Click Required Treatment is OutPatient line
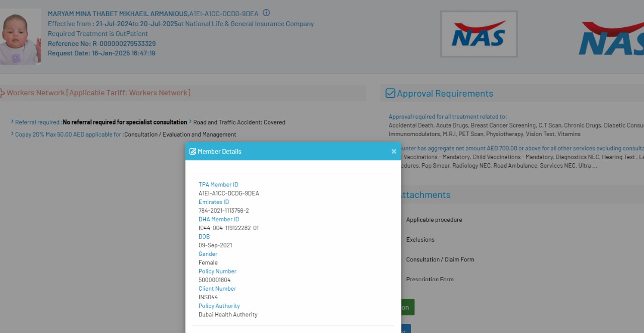The height and width of the screenshot is (333, 644). click(98, 34)
